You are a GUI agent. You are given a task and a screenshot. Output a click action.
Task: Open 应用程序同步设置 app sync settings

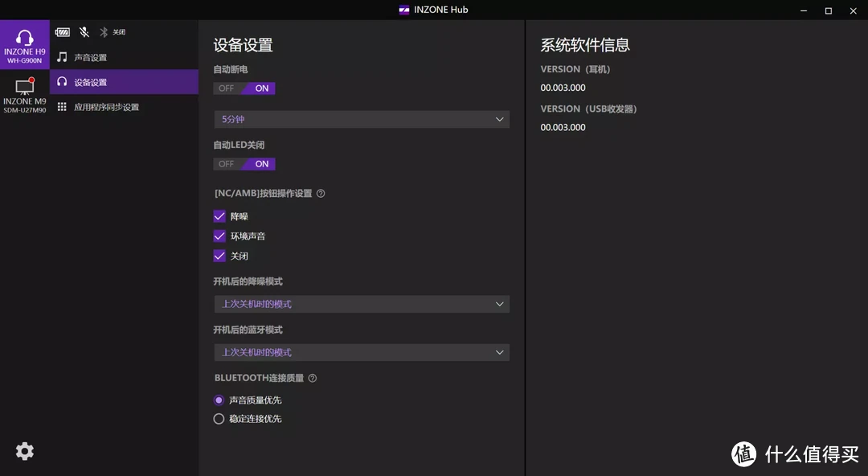click(124, 107)
